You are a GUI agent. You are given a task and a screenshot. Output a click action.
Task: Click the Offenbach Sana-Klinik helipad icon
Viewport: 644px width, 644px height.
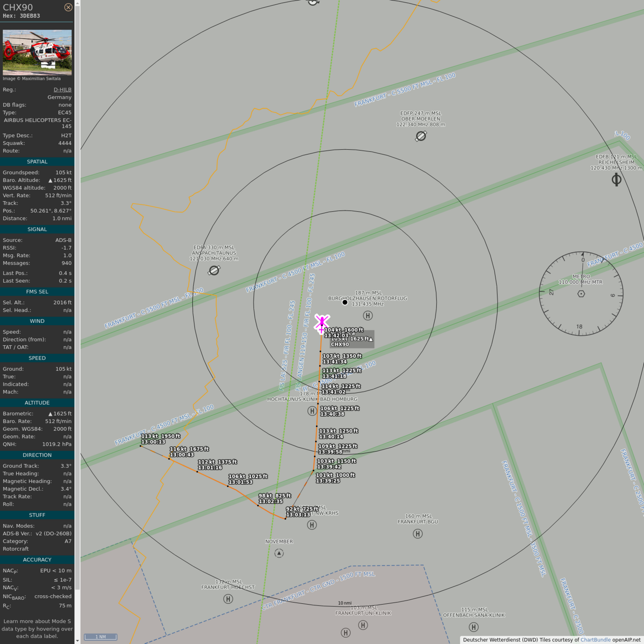(474, 627)
